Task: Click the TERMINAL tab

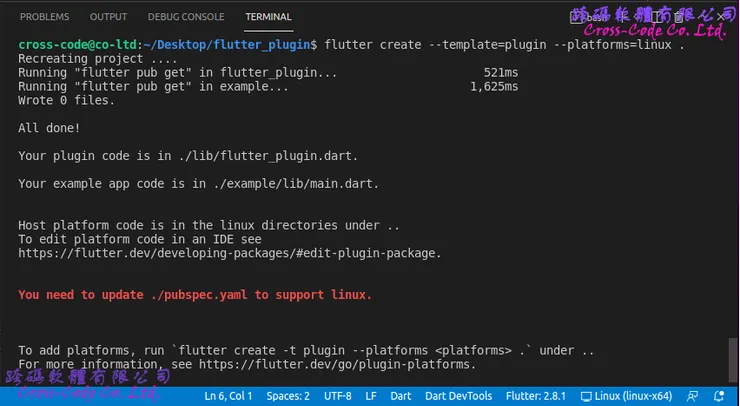Action: [268, 17]
